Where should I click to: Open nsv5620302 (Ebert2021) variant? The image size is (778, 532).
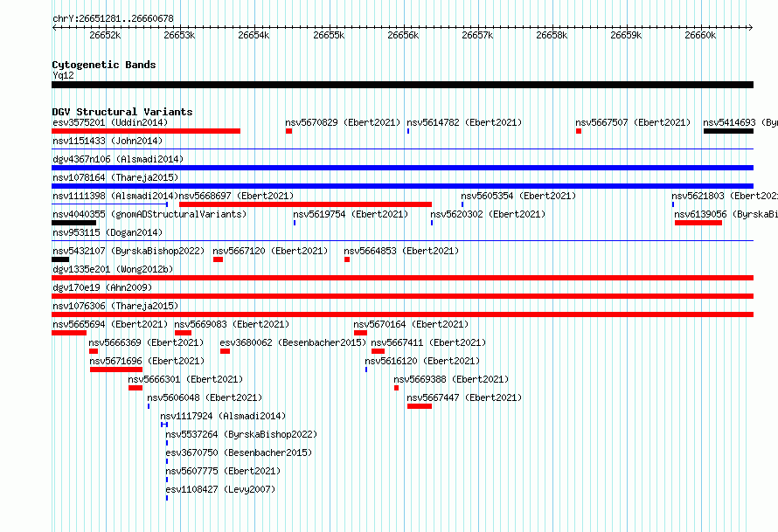pyautogui.click(x=488, y=214)
